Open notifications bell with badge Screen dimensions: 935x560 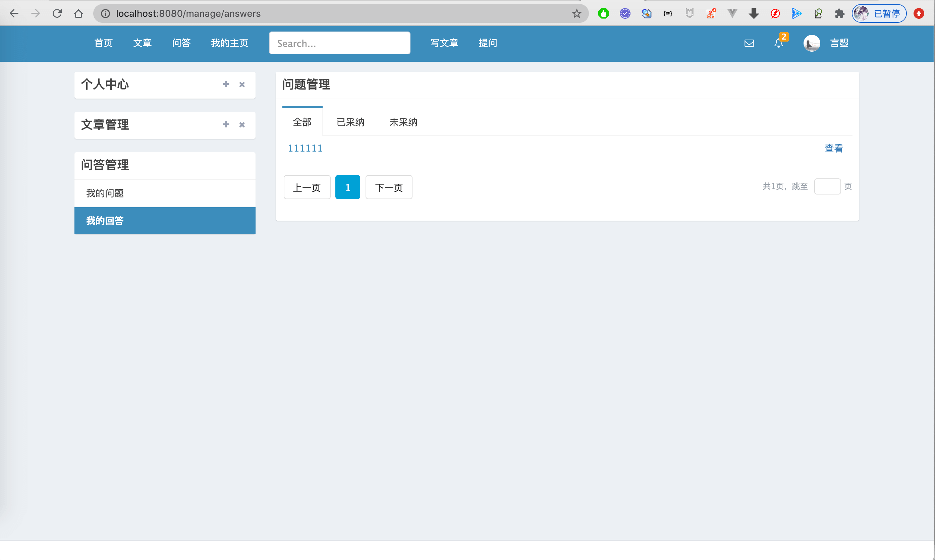779,43
